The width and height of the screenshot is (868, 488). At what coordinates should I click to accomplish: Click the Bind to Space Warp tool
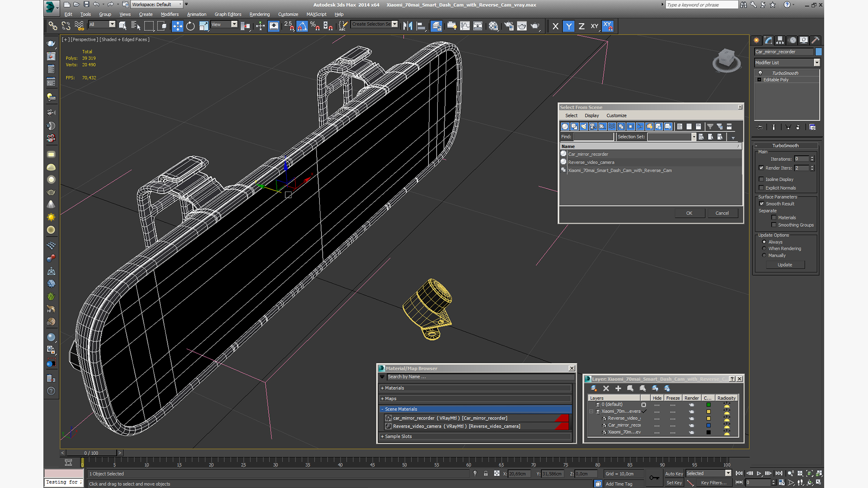(x=79, y=26)
